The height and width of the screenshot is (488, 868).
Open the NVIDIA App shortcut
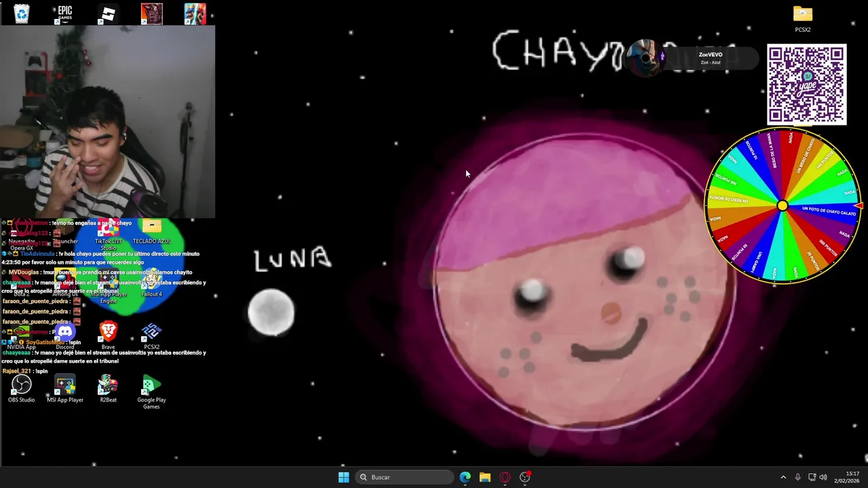(22, 337)
